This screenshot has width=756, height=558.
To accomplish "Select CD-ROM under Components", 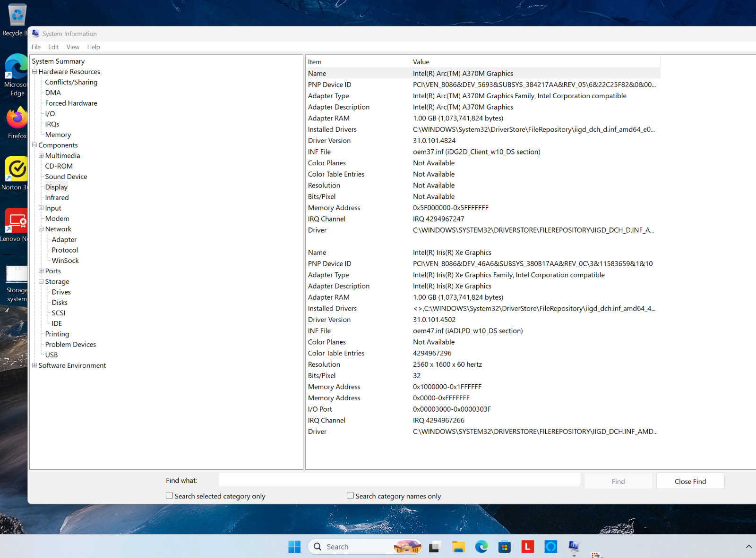I will click(x=59, y=166).
